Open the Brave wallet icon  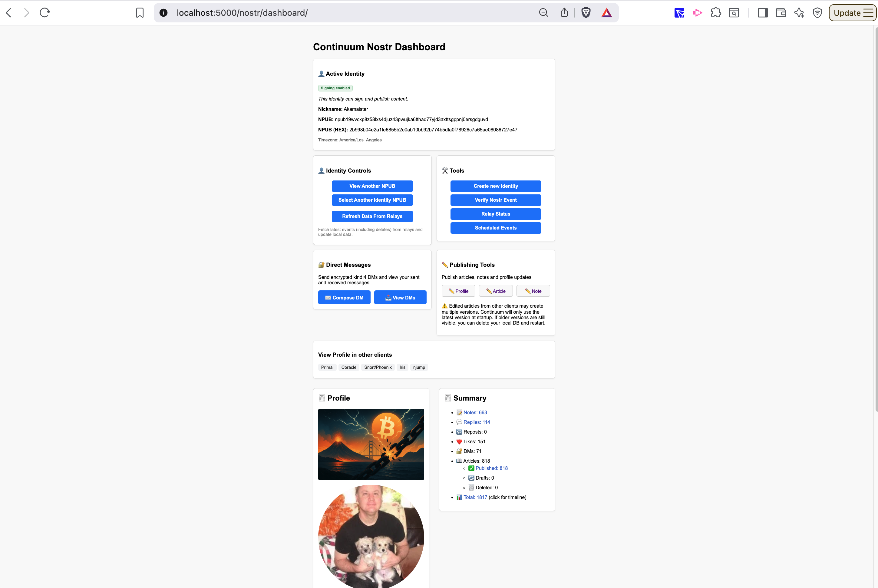click(781, 13)
